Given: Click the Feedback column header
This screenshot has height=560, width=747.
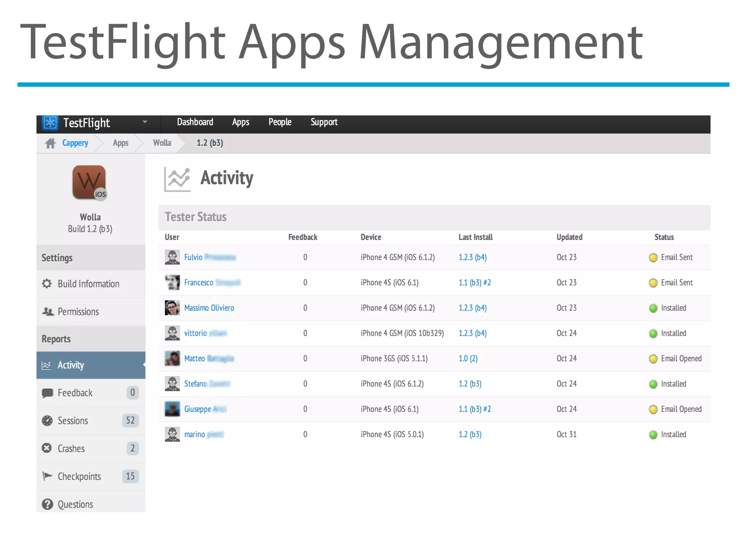Looking at the screenshot, I should 303,237.
